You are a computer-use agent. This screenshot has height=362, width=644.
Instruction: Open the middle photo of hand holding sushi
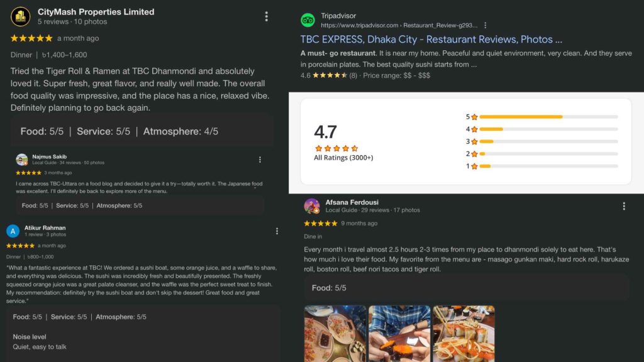[399, 333]
